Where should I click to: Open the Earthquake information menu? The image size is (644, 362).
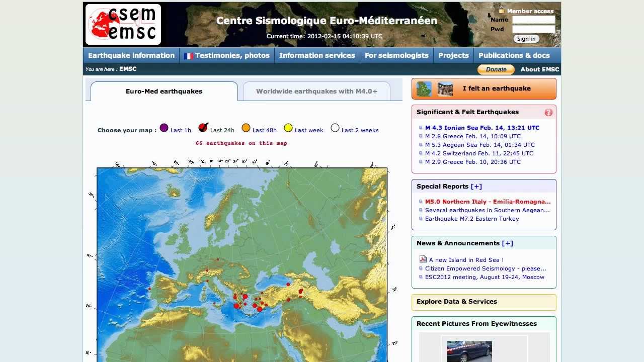[131, 55]
